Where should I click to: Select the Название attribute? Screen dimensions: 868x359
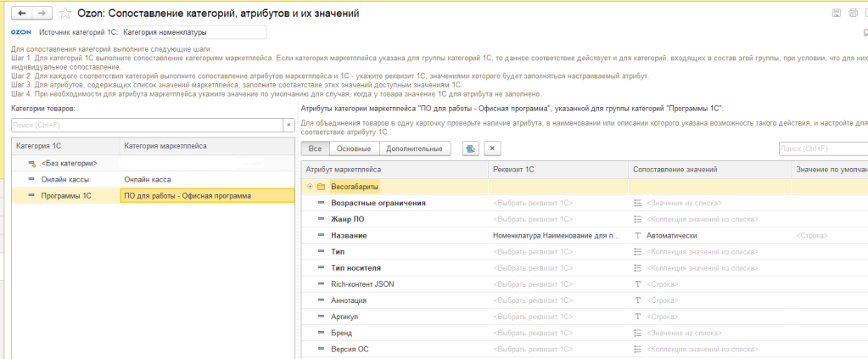(349, 235)
